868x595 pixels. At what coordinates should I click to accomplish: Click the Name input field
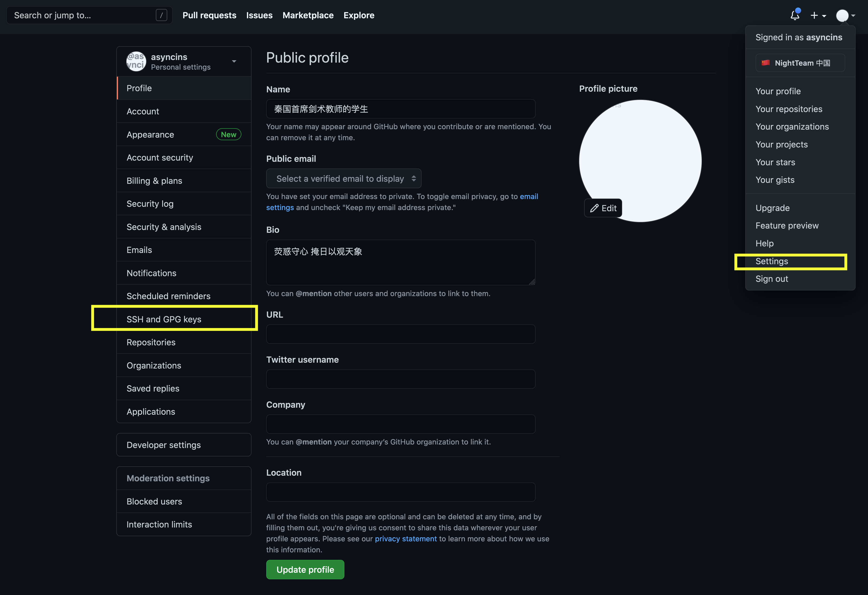[400, 109]
